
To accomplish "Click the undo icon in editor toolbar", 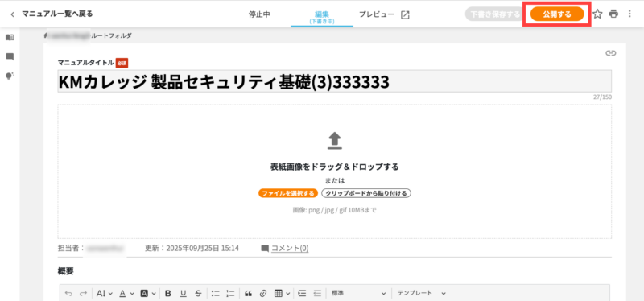I will pos(68,293).
